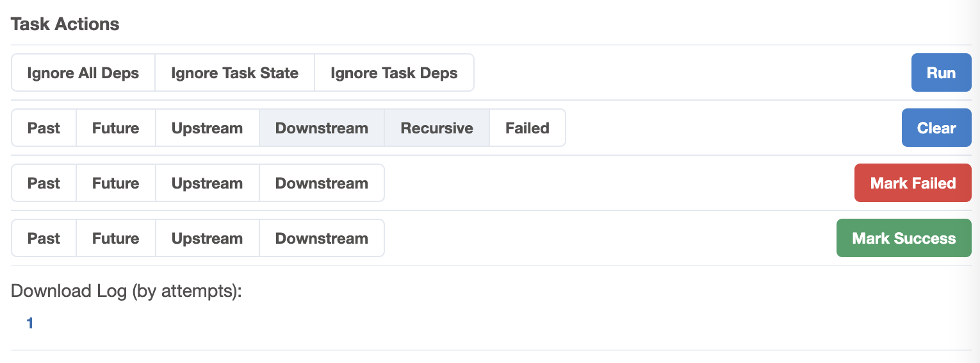Viewport: 980px width, 363px height.
Task: Toggle Upstream in the Mark Failed row
Action: point(207,183)
